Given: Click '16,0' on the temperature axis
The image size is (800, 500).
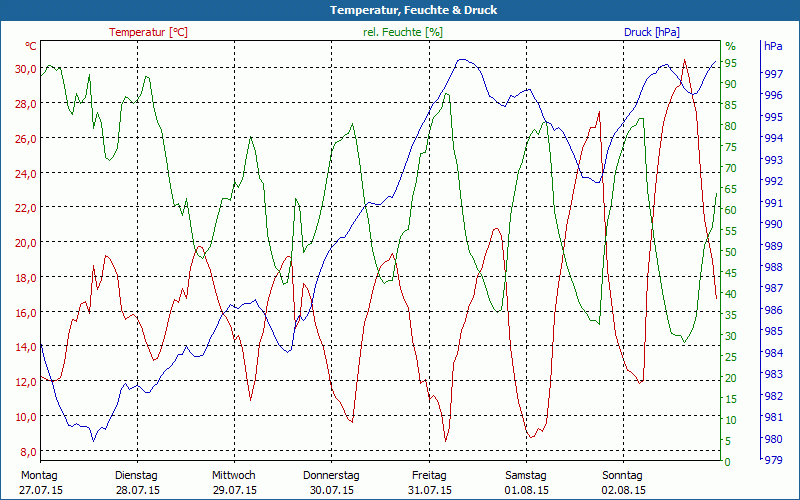Looking at the screenshot, I should (25, 312).
